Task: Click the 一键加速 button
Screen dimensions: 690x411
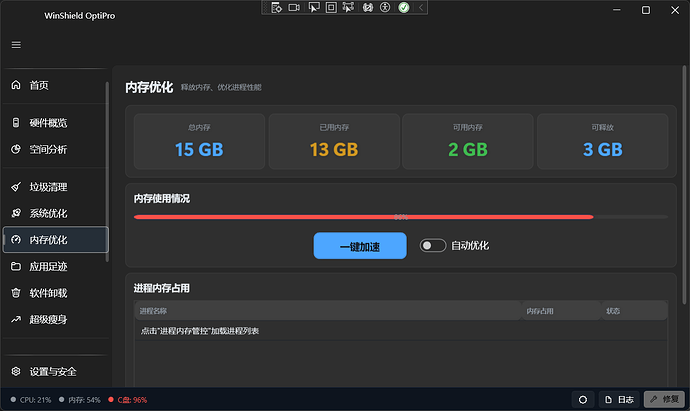Action: (360, 246)
